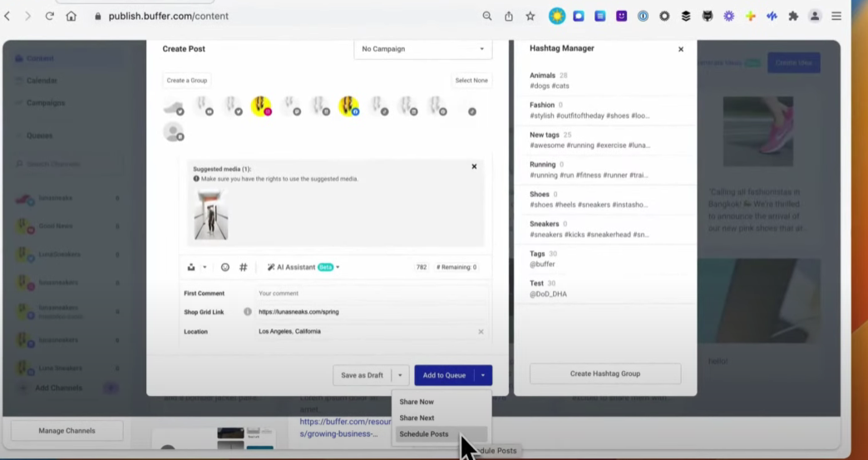Open Calendar in the Buffer sidebar
Viewport: 868px width, 460px height.
[x=42, y=80]
